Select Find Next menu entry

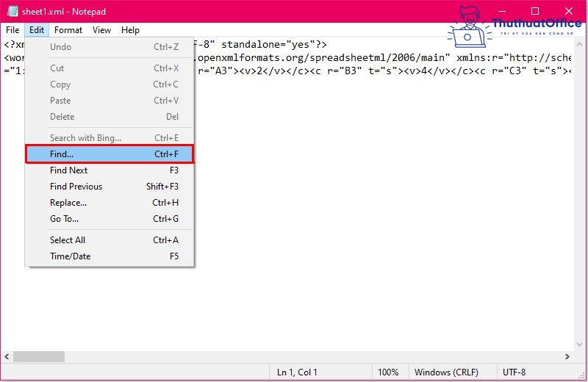110,170
